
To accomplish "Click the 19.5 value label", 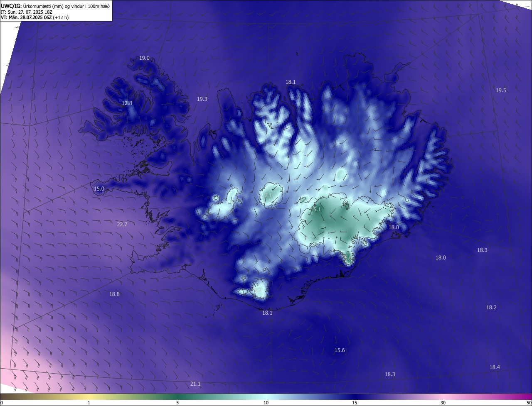I will point(501,90).
